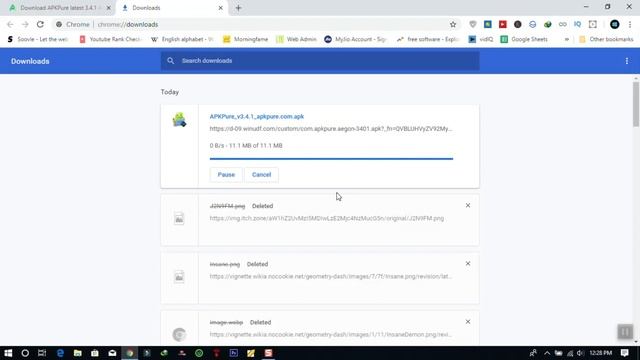Open Task View on taskbar
The image size is (640, 360).
click(42, 353)
